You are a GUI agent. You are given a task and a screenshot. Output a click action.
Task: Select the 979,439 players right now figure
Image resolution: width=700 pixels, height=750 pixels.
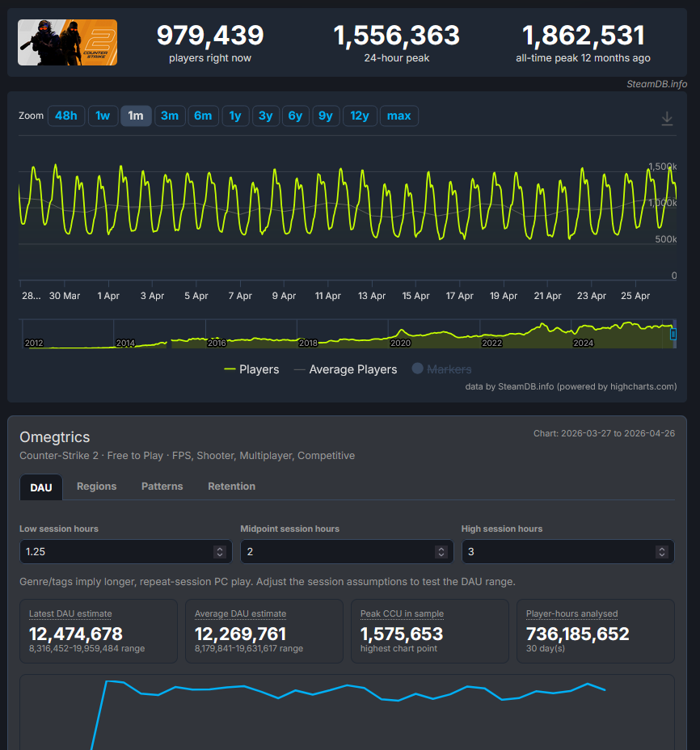point(210,36)
